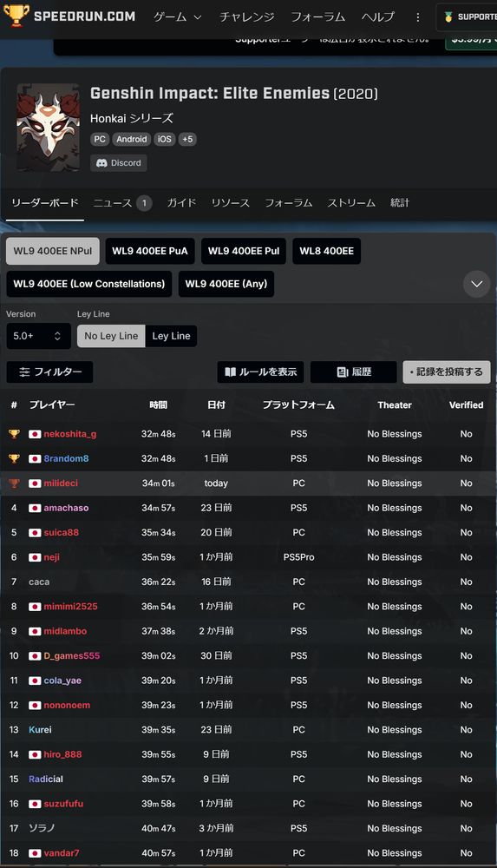The width and height of the screenshot is (497, 868).
Task: Select WL8 400EE category
Action: tap(326, 251)
